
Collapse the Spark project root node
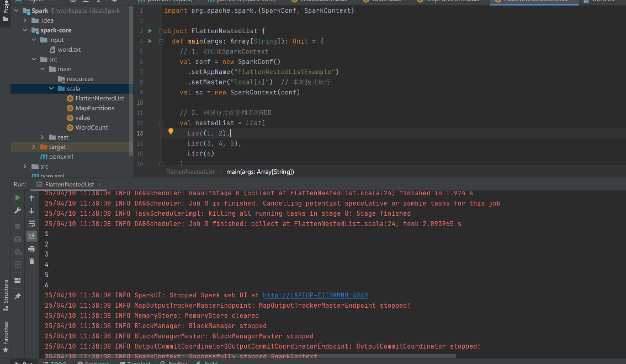click(17, 11)
